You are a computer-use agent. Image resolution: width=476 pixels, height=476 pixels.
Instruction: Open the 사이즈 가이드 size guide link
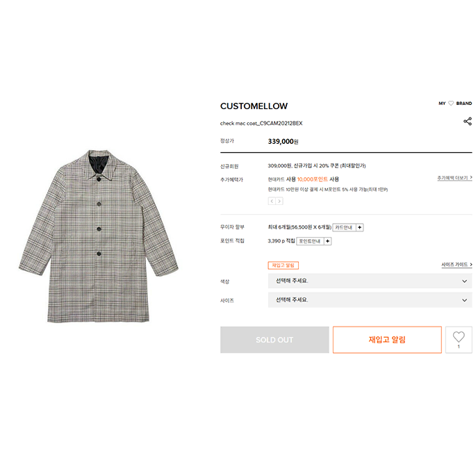click(457, 265)
